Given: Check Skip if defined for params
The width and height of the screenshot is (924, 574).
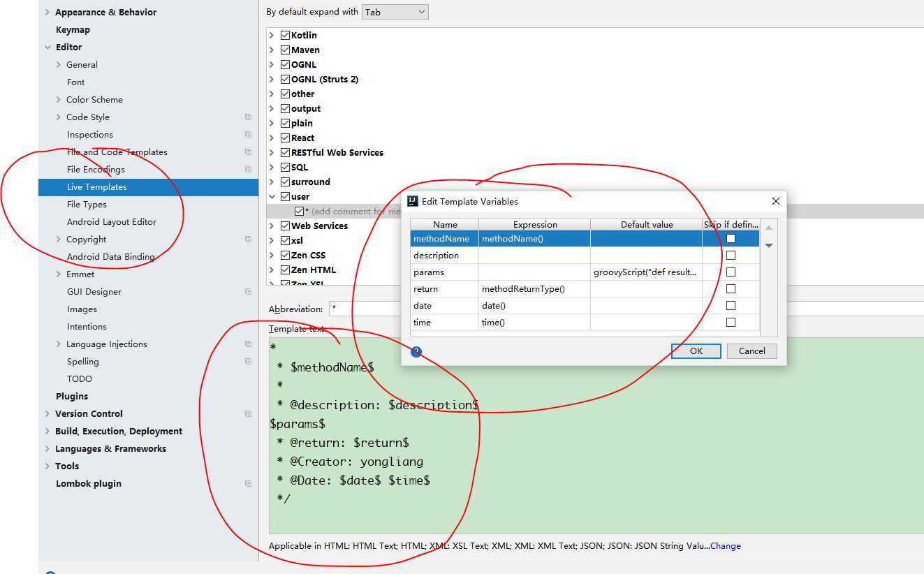Looking at the screenshot, I should pyautogui.click(x=731, y=272).
